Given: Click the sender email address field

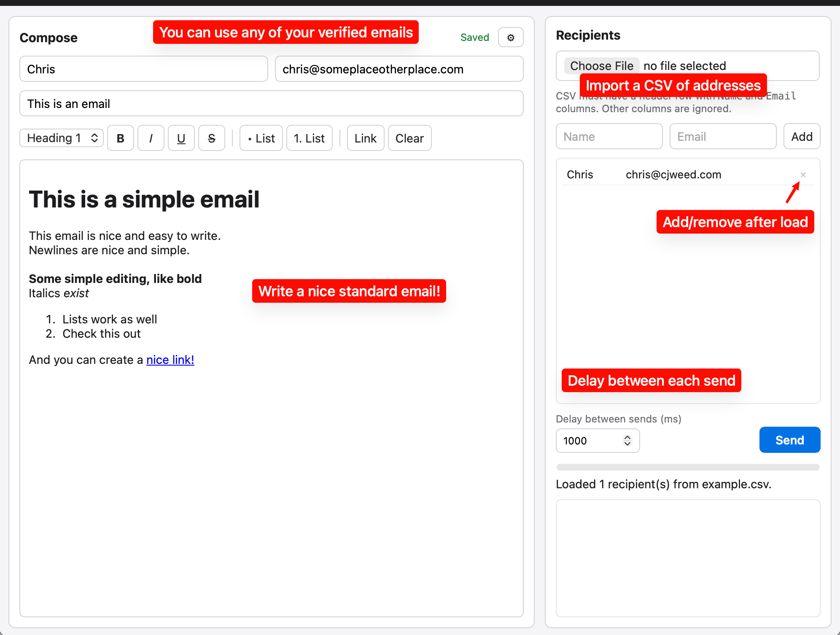Looking at the screenshot, I should click(x=399, y=69).
